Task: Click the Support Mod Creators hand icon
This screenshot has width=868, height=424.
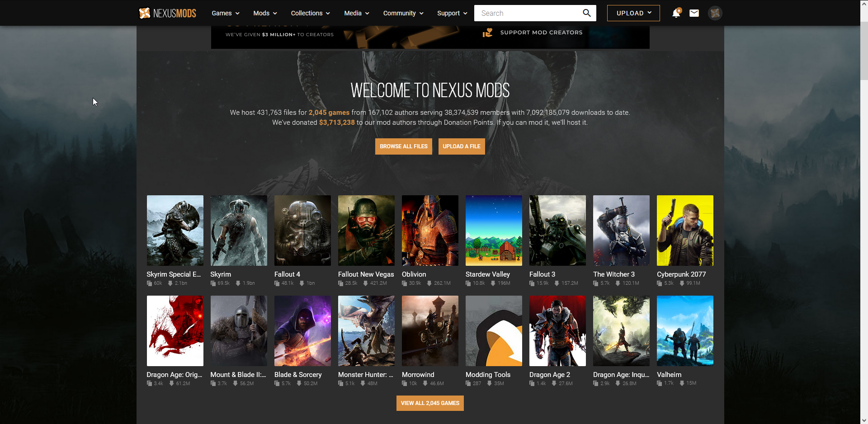Action: (x=487, y=33)
